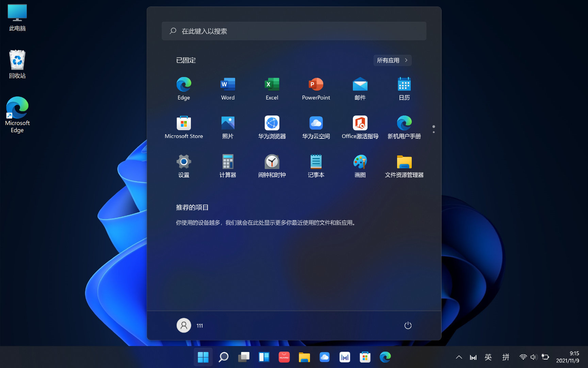The height and width of the screenshot is (368, 588).
Task: Expand hidden tray icons chevron
Action: coord(459,357)
